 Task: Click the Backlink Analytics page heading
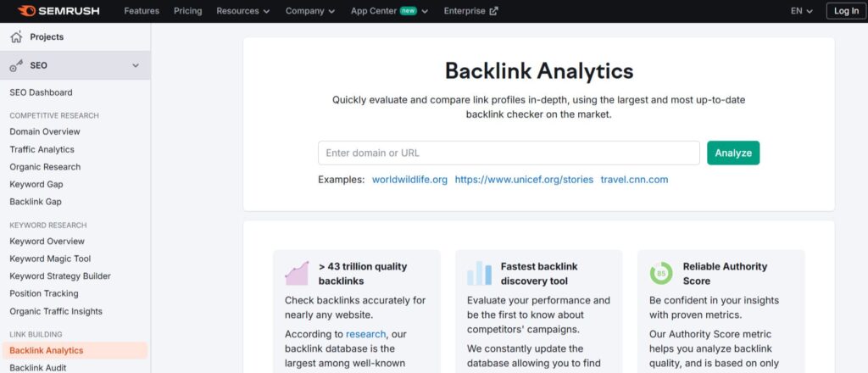point(538,71)
